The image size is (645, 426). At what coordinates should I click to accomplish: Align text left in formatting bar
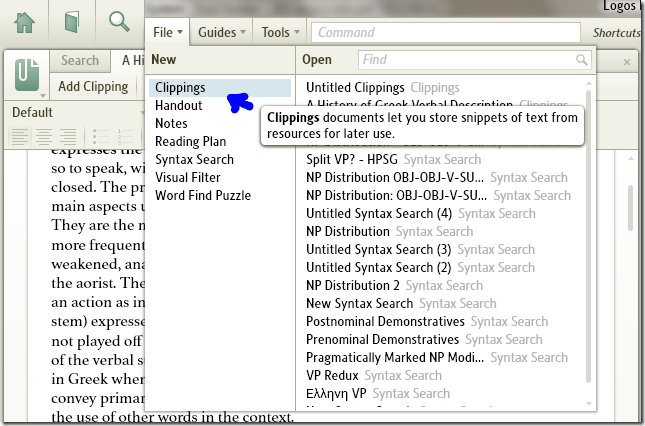[20, 136]
